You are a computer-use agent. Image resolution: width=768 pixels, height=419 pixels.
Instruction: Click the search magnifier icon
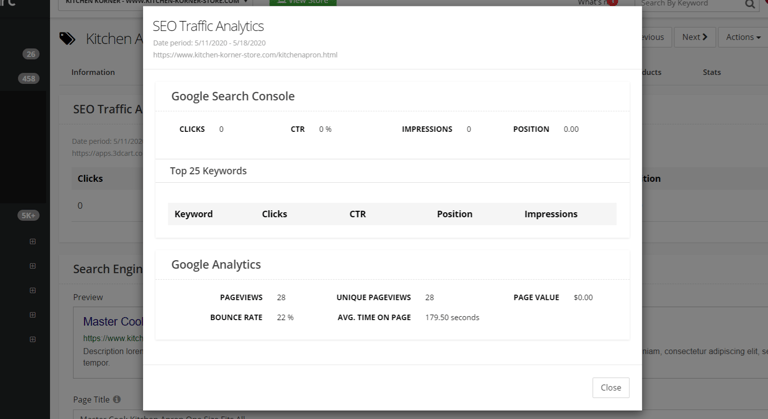750,4
